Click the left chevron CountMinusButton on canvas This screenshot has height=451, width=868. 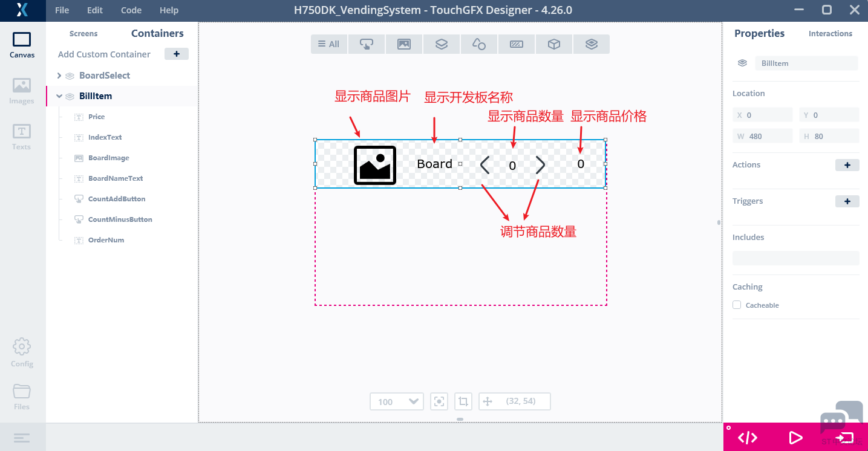[x=485, y=164]
